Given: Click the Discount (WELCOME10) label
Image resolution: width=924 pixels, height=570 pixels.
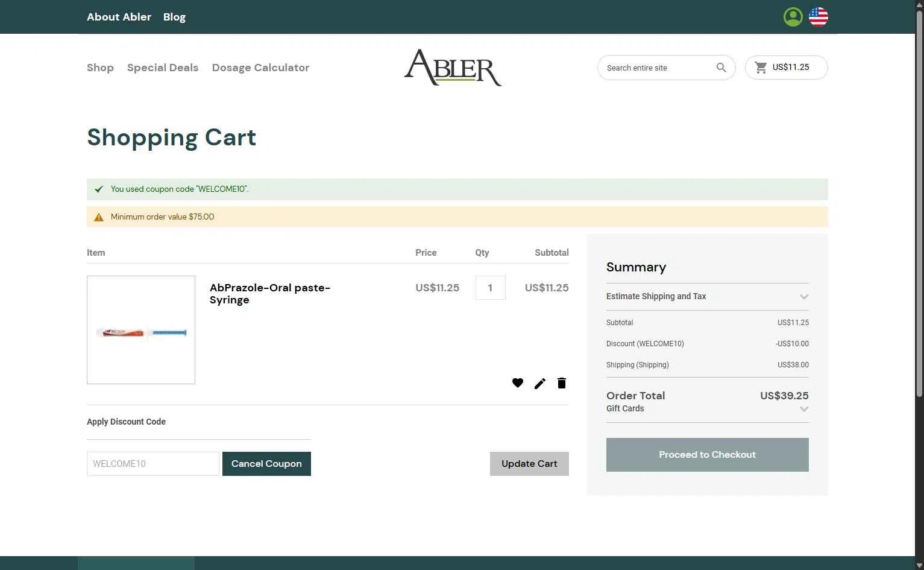Looking at the screenshot, I should coord(645,344).
